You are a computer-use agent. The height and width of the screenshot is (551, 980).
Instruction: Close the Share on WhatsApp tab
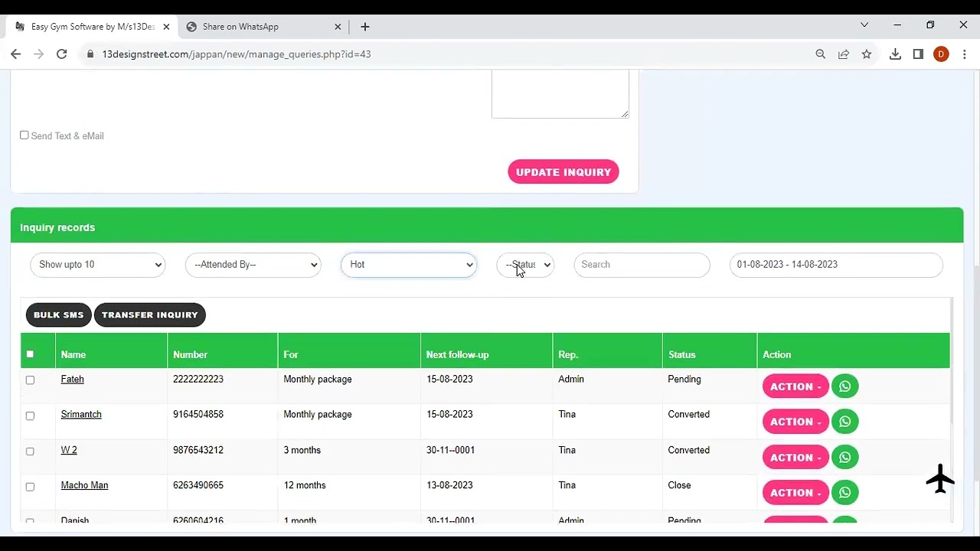[x=338, y=27]
